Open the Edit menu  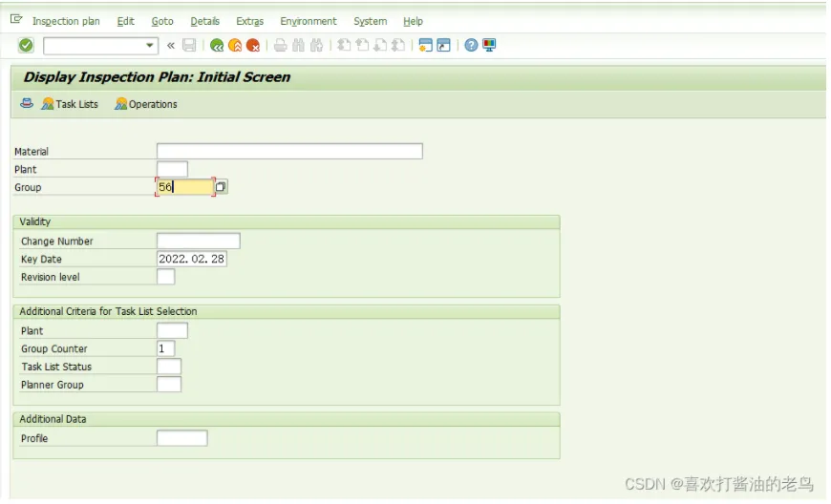pyautogui.click(x=125, y=21)
